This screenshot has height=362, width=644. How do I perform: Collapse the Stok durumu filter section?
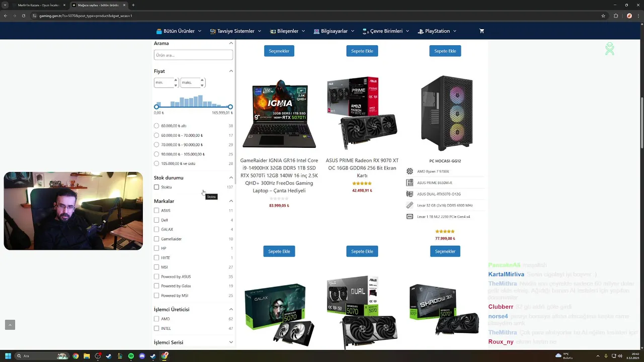click(231, 177)
